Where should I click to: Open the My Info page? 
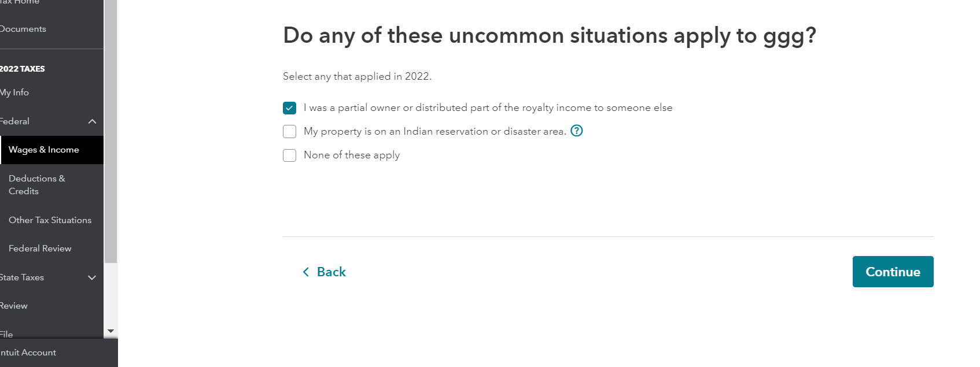[x=14, y=92]
